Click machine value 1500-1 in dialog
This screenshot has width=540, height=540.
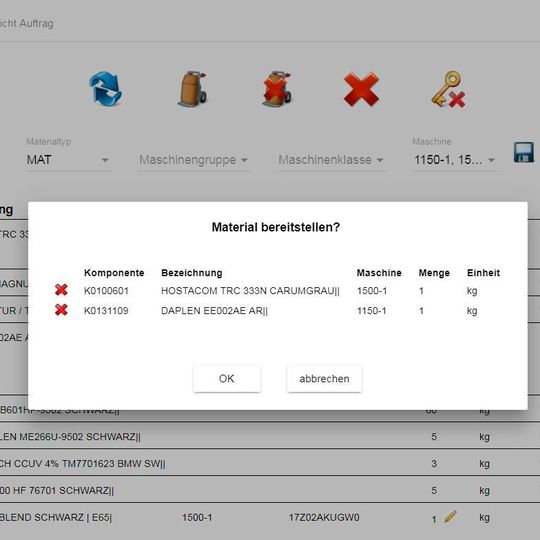coord(372,291)
